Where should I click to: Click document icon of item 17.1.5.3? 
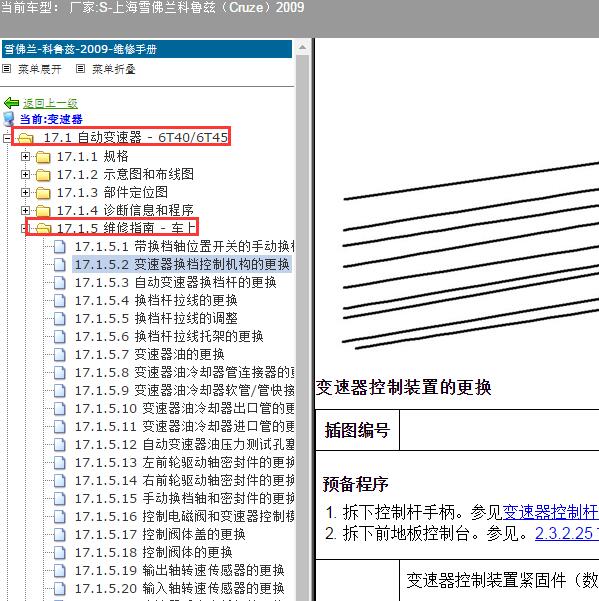(59, 282)
